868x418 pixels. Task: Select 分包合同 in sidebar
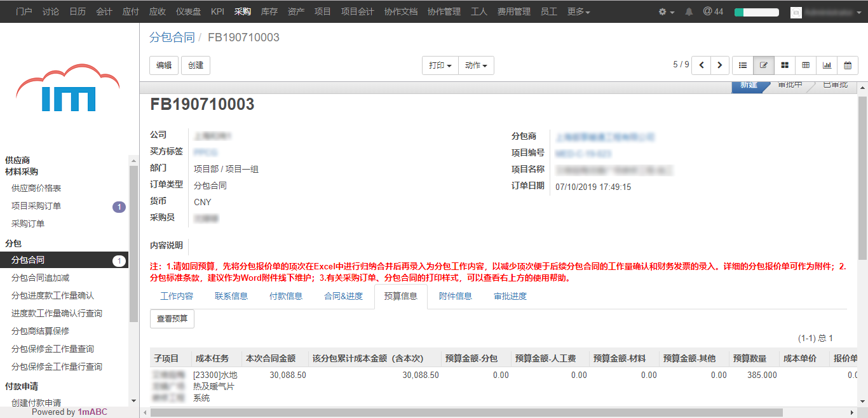[x=64, y=260]
